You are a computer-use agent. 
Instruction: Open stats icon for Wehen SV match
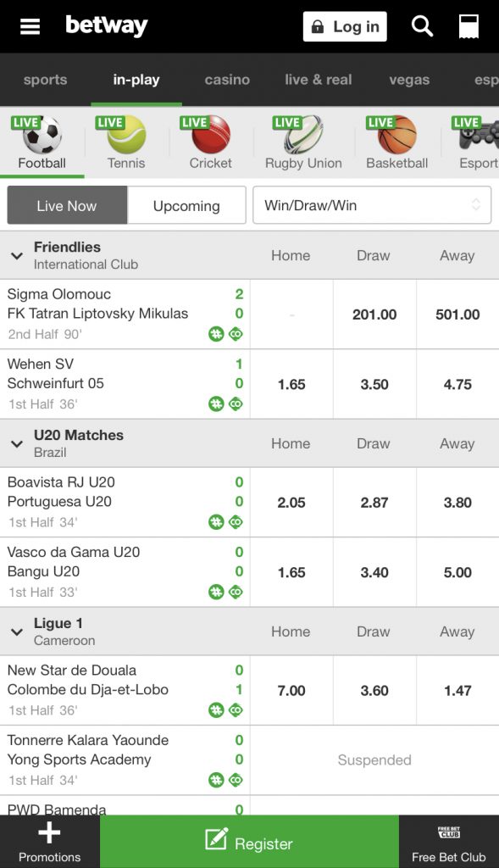(216, 404)
